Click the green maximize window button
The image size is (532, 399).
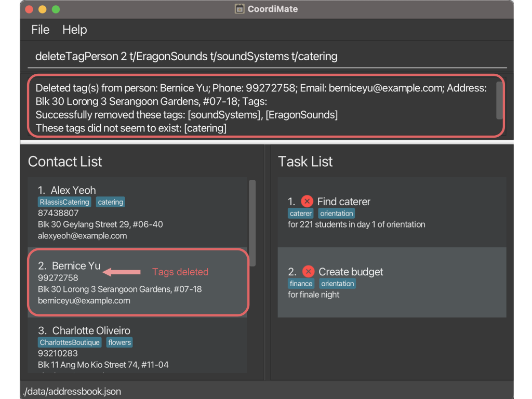click(x=56, y=9)
